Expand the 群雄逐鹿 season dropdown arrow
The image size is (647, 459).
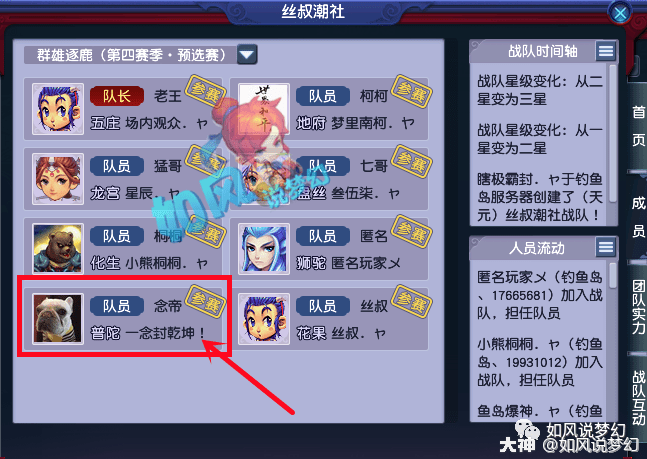247,54
